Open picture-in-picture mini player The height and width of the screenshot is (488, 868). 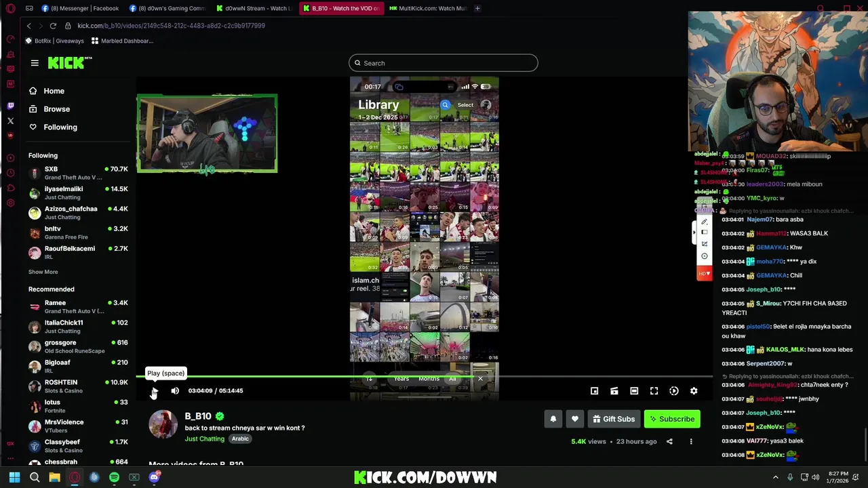[594, 390]
